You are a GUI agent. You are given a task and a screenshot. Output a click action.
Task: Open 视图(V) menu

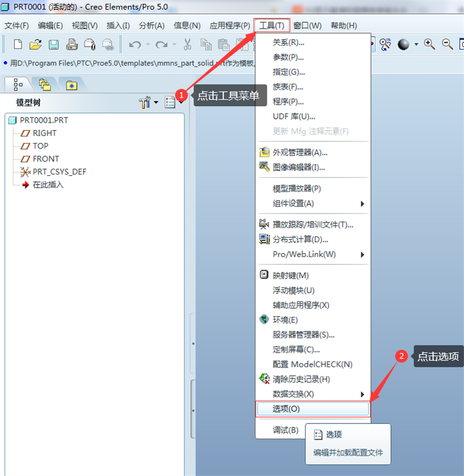[x=85, y=26]
